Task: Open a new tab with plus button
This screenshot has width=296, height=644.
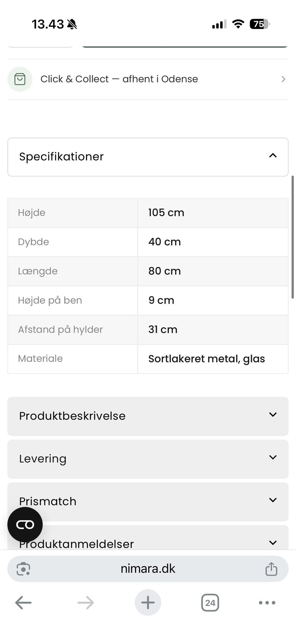Action: click(148, 602)
